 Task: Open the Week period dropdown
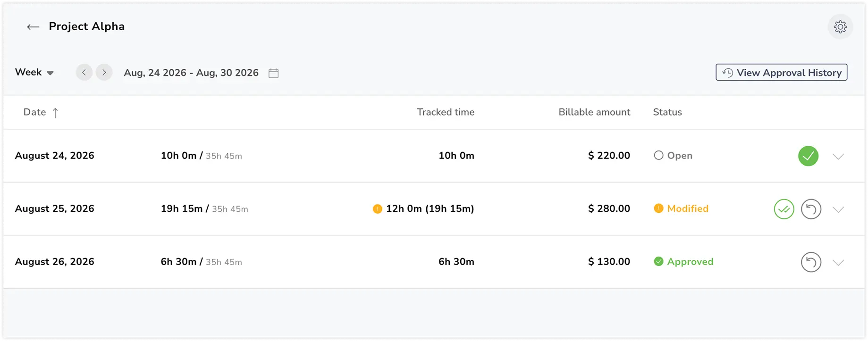tap(34, 72)
